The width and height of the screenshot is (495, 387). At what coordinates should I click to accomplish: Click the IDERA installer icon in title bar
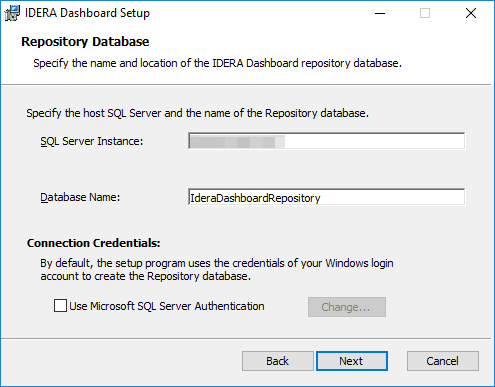coord(12,13)
